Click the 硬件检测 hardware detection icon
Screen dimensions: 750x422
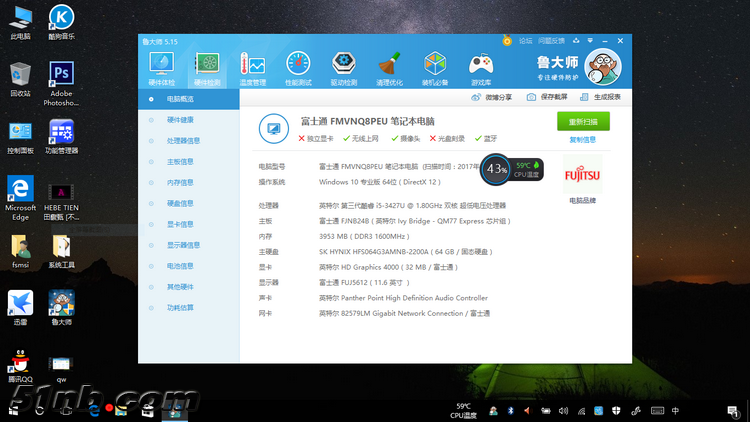[x=207, y=67]
